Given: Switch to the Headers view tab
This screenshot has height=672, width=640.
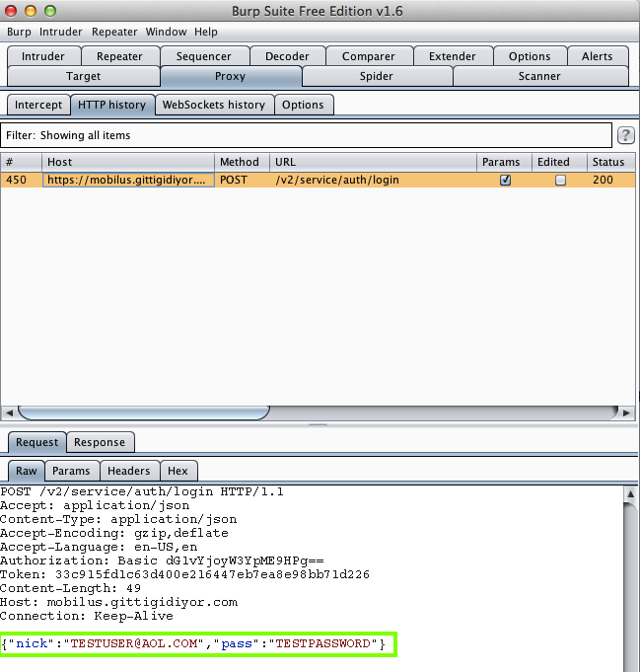Looking at the screenshot, I should pos(129,471).
